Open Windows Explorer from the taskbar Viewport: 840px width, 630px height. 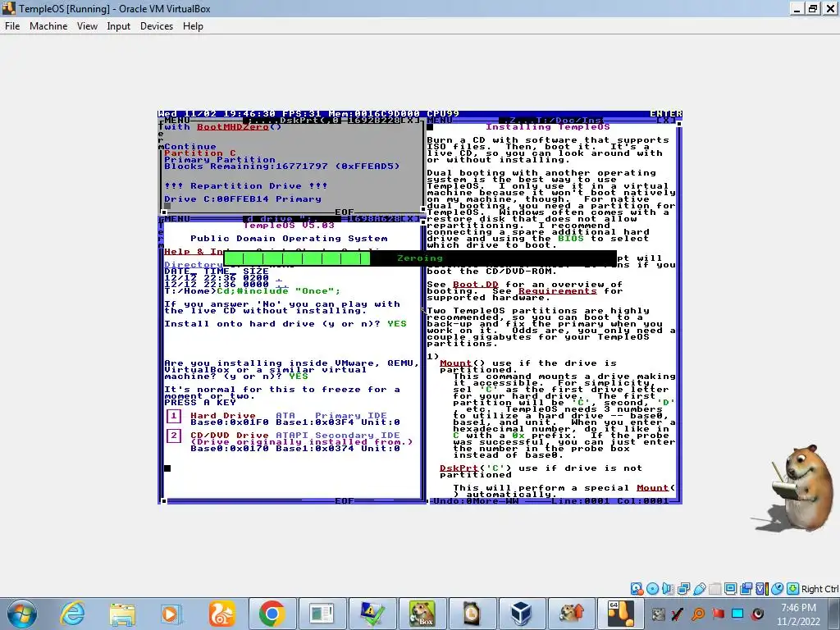coord(122,614)
